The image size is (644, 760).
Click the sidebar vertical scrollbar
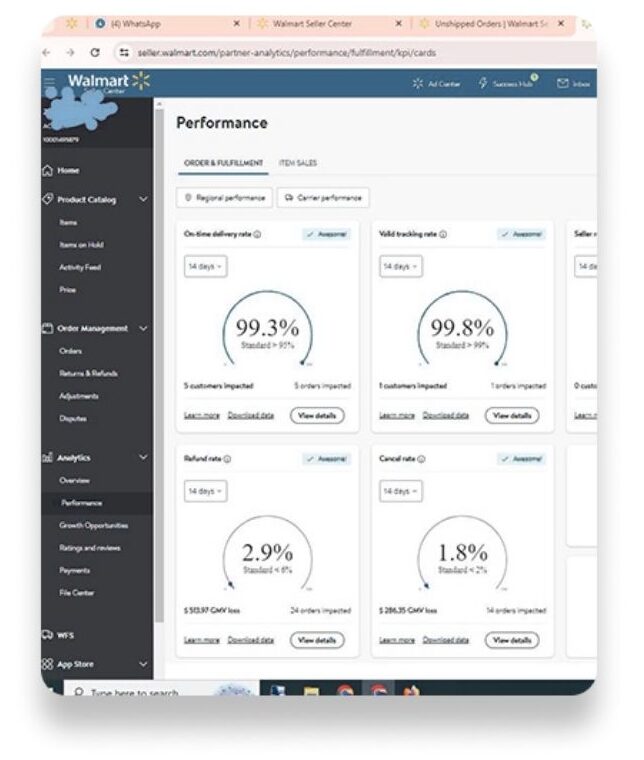point(159,366)
